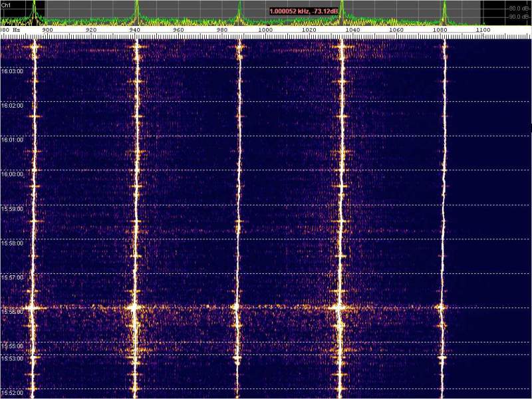
Task: Click the 15:56:00 timestamp on waterfall
Action: (12, 312)
